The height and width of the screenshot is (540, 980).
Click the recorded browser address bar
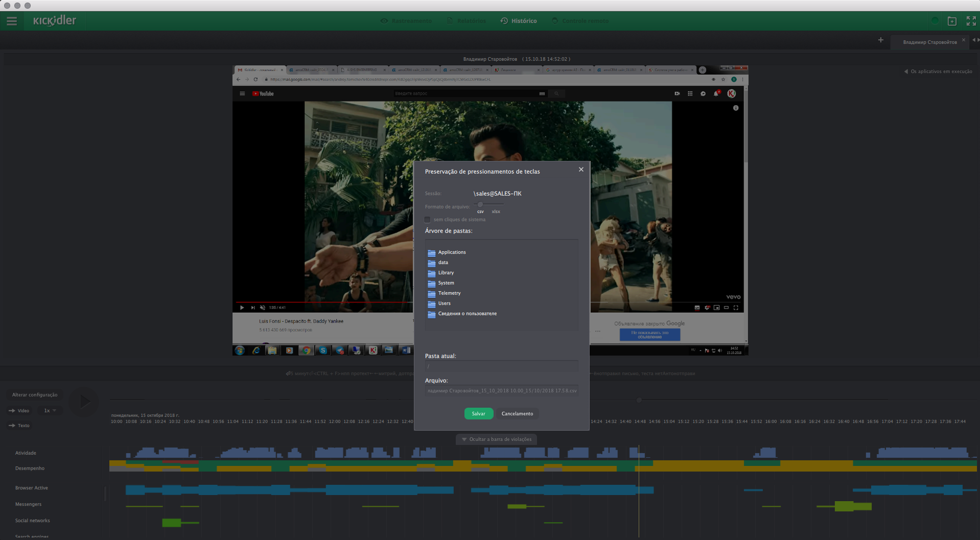coord(485,79)
